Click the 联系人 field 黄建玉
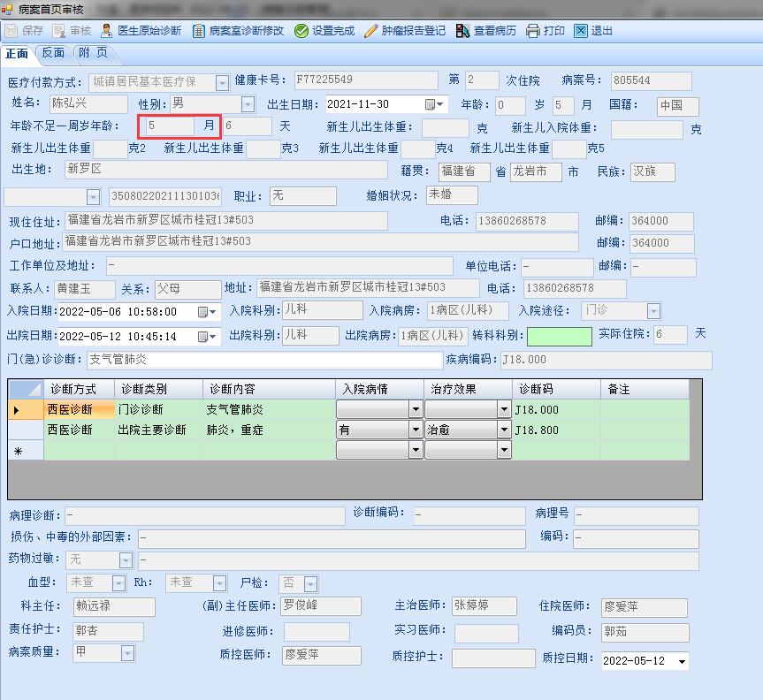Screen dimensions: 763x700 coord(85,289)
